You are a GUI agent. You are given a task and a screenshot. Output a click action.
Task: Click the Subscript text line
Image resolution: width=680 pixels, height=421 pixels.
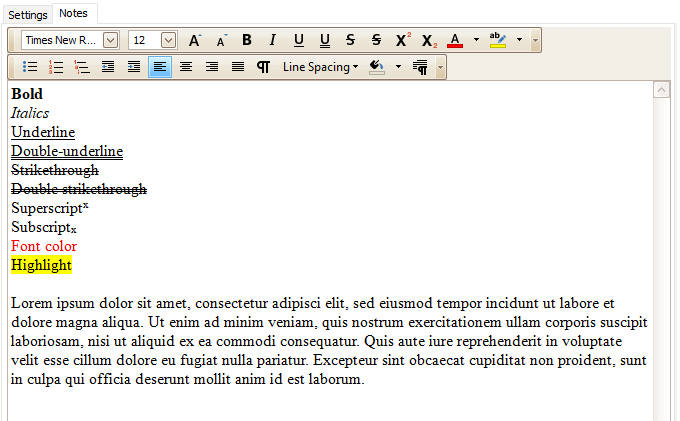(44, 227)
